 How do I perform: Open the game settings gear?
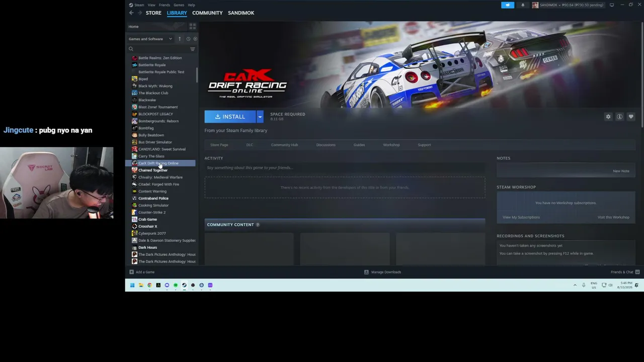(608, 117)
